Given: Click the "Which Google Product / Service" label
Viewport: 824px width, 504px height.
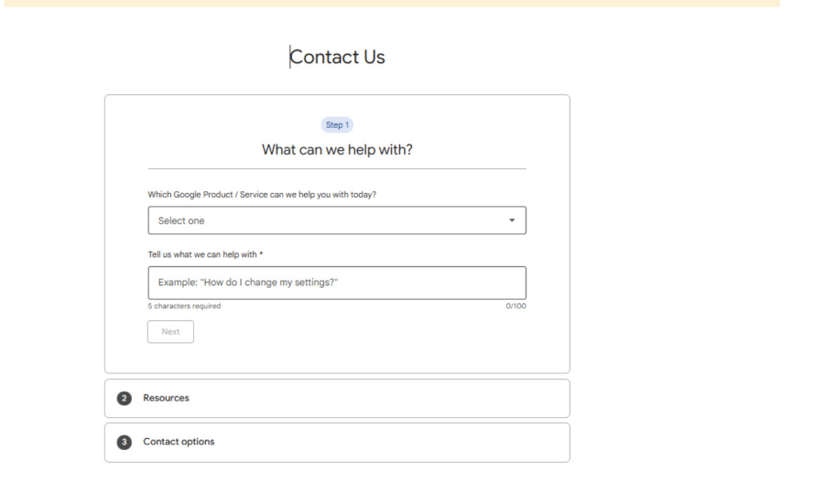Looking at the screenshot, I should pos(262,193).
